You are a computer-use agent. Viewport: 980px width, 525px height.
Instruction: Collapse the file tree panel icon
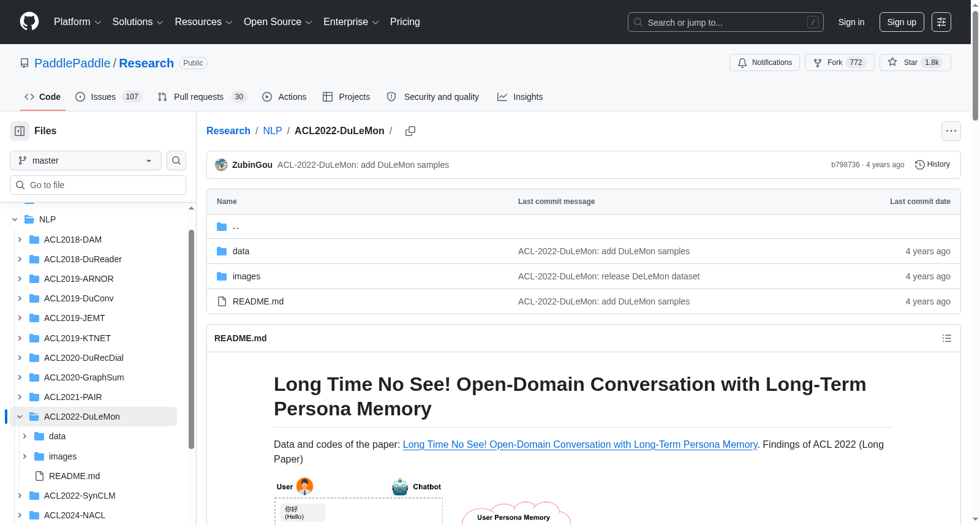(x=20, y=131)
